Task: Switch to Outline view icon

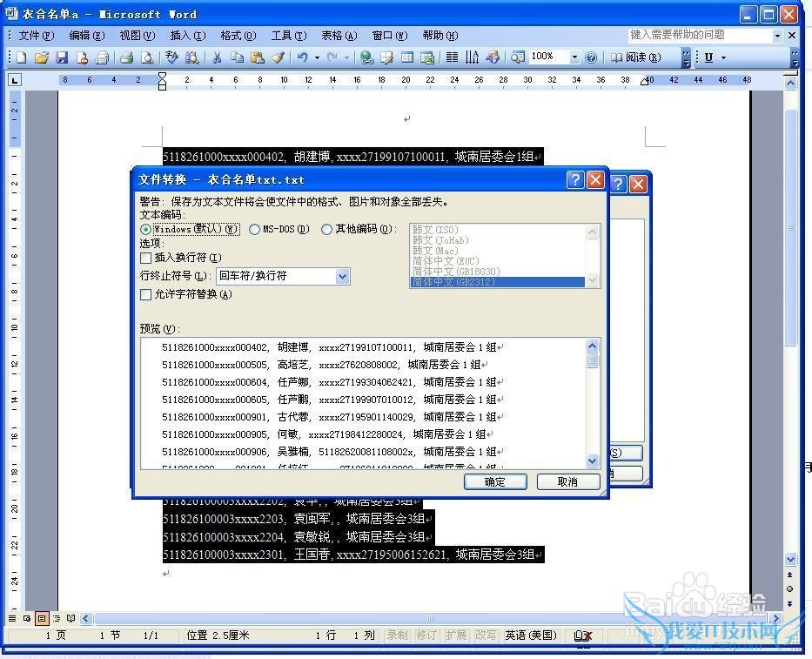Action: tap(57, 618)
